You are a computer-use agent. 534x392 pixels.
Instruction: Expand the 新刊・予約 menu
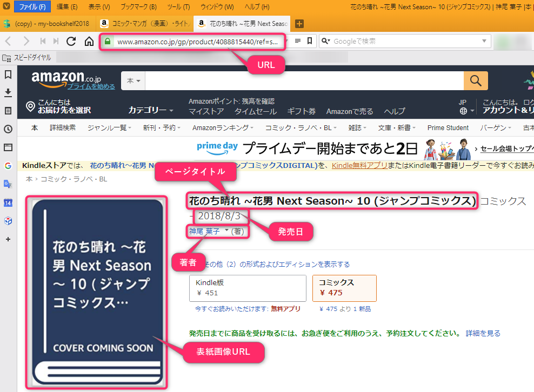click(162, 128)
